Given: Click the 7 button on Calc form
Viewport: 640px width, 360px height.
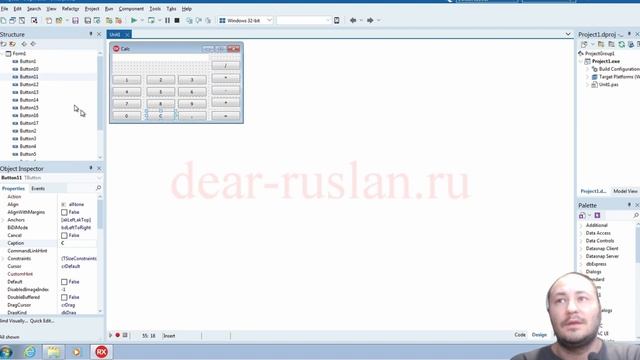Looking at the screenshot, I should pos(127,104).
